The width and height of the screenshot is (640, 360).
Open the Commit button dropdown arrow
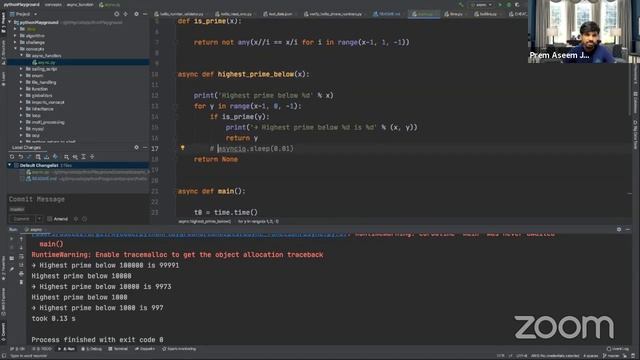[x=39, y=219]
